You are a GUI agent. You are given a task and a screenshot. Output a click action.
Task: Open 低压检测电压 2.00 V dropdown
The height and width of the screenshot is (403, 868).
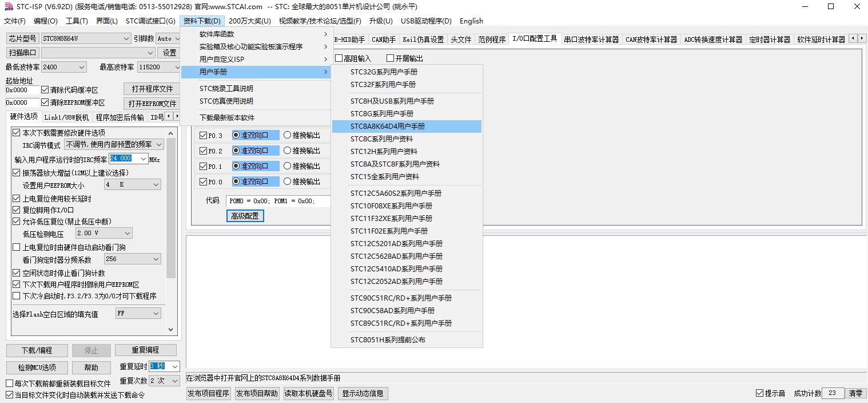[103, 233]
